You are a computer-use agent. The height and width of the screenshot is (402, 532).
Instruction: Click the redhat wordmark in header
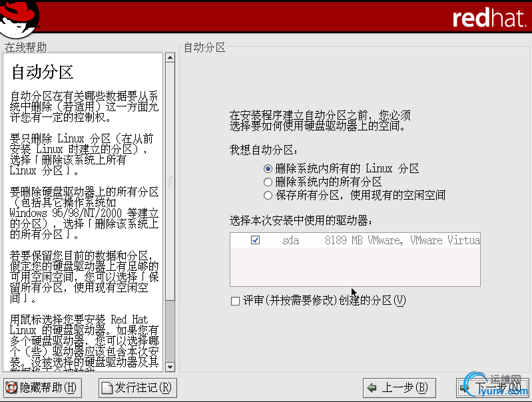click(x=489, y=18)
